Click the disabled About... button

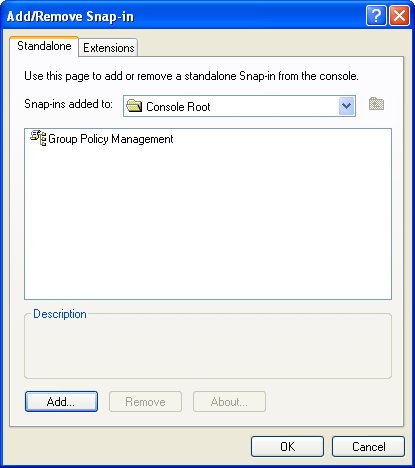(229, 402)
